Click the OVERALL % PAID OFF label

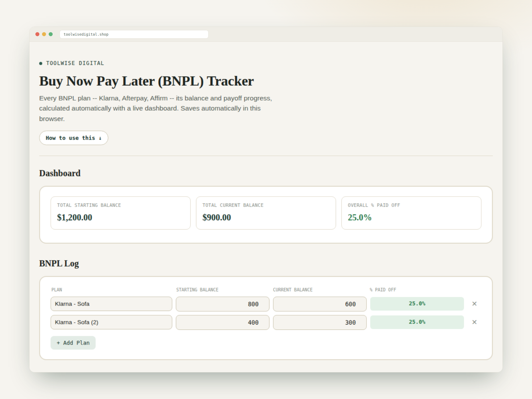pyautogui.click(x=374, y=205)
